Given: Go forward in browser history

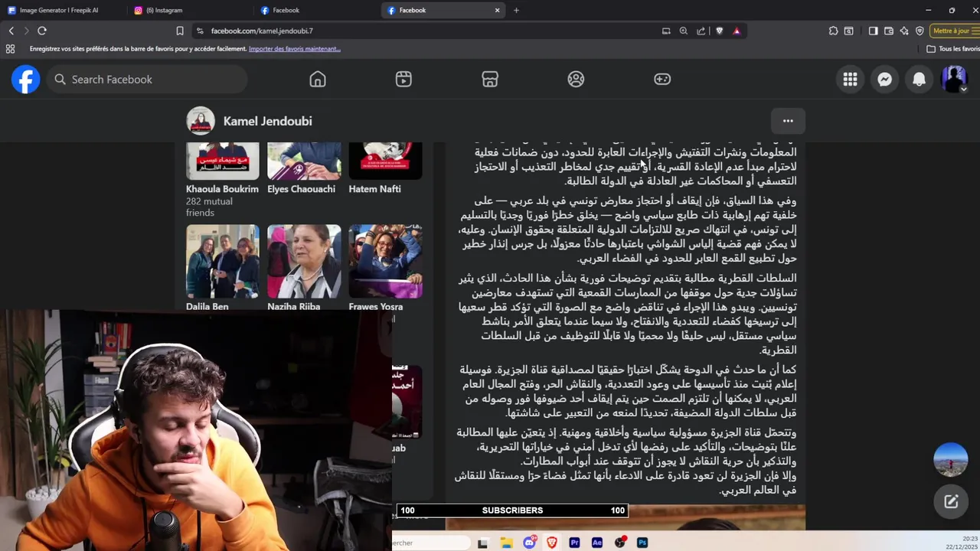Looking at the screenshot, I should click(x=26, y=31).
